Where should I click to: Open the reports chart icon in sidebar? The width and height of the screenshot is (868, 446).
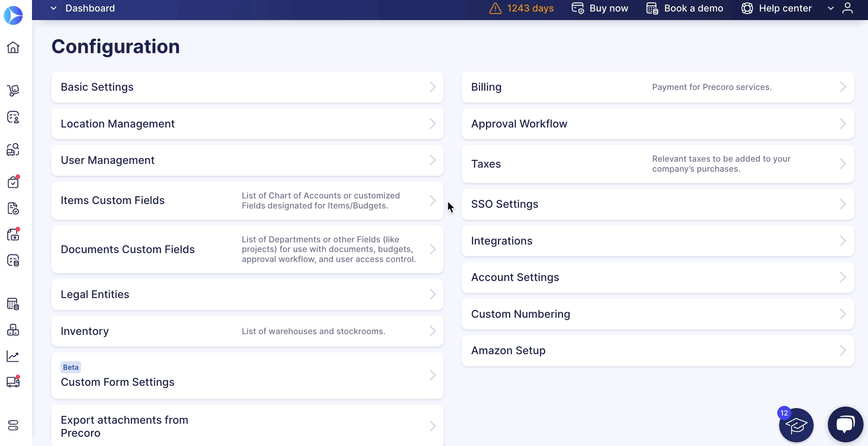click(x=13, y=356)
